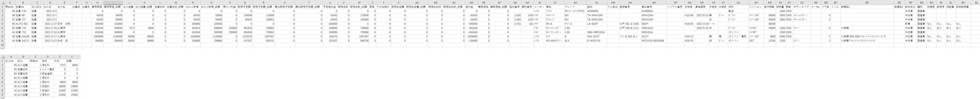This screenshot has width=980, height=99.
Task: Select the model cell DBA-NRE161G
Action: point(597,32)
